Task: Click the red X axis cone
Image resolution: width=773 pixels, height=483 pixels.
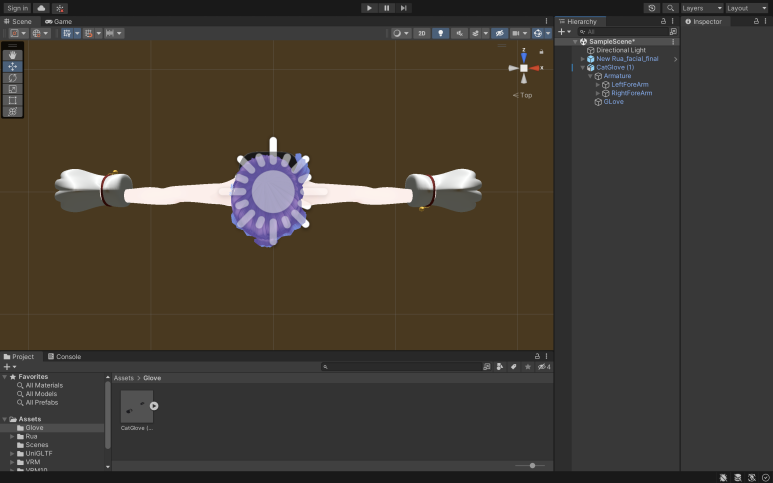Action: coord(534,68)
